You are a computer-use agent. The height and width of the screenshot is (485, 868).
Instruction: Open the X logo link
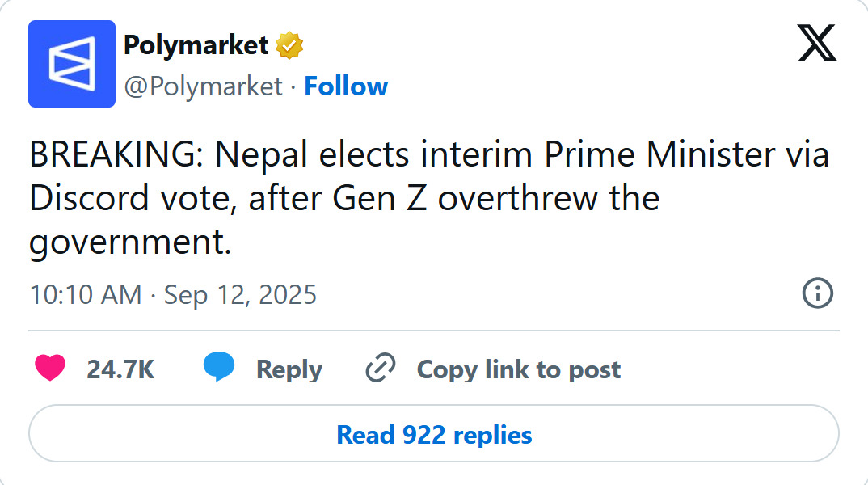coord(817,43)
